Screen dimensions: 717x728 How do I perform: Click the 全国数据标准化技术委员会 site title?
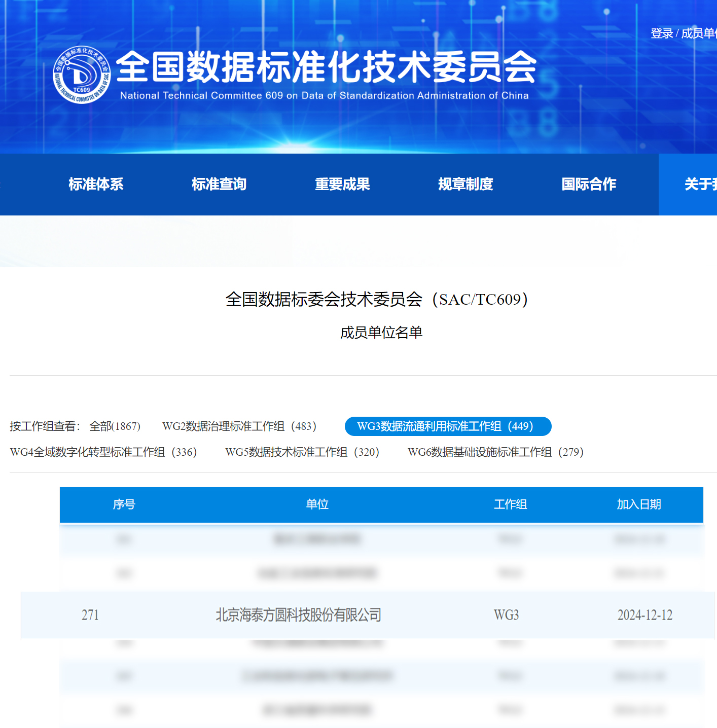click(327, 67)
